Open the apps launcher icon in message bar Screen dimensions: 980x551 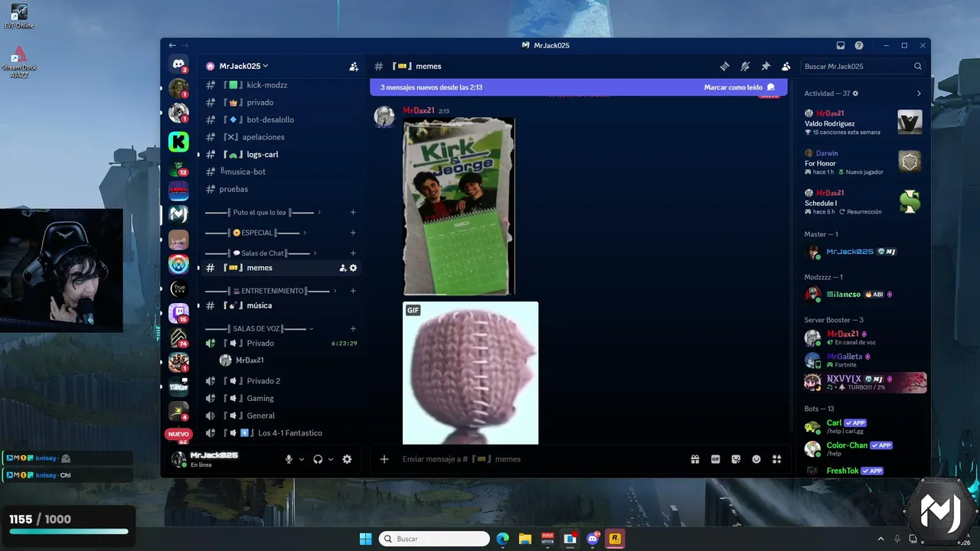coord(776,459)
